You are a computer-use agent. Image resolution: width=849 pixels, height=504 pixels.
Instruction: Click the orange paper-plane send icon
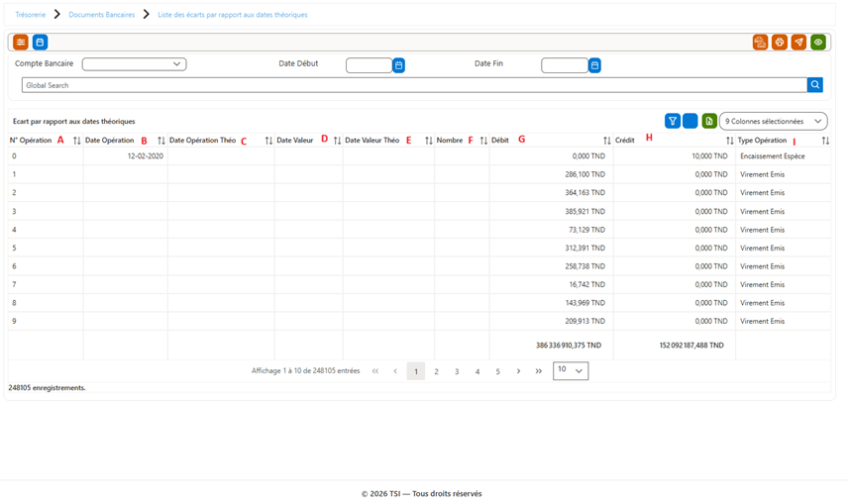pyautogui.click(x=798, y=43)
